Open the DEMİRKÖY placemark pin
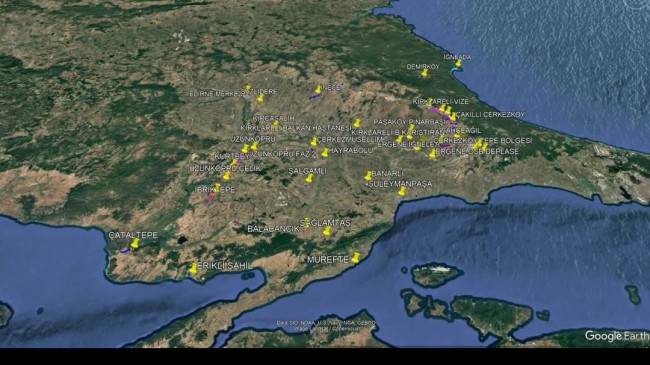 tap(424, 73)
